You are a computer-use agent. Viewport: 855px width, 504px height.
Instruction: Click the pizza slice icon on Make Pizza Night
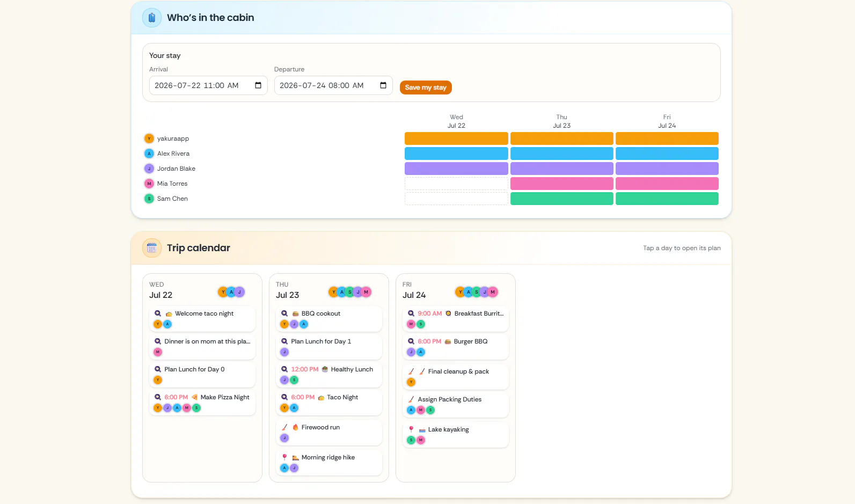[194, 397]
